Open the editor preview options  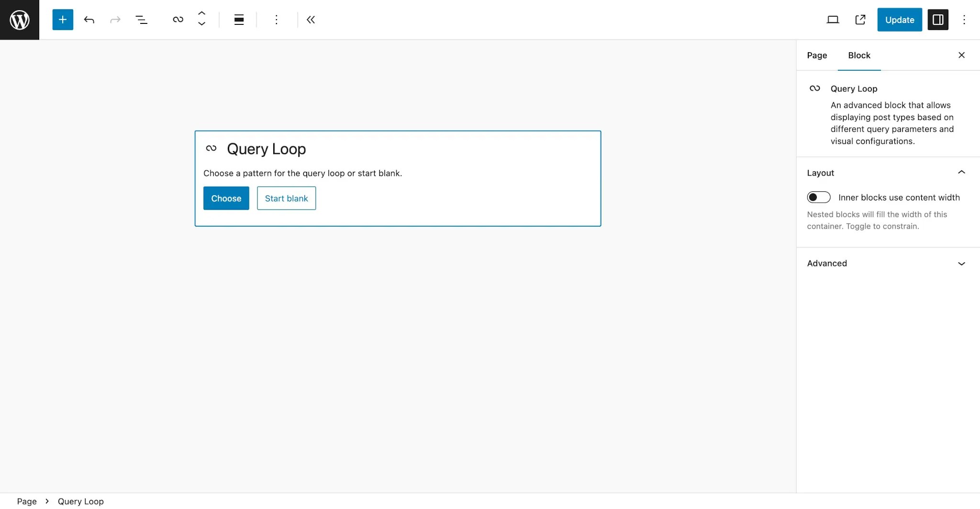[x=833, y=20]
